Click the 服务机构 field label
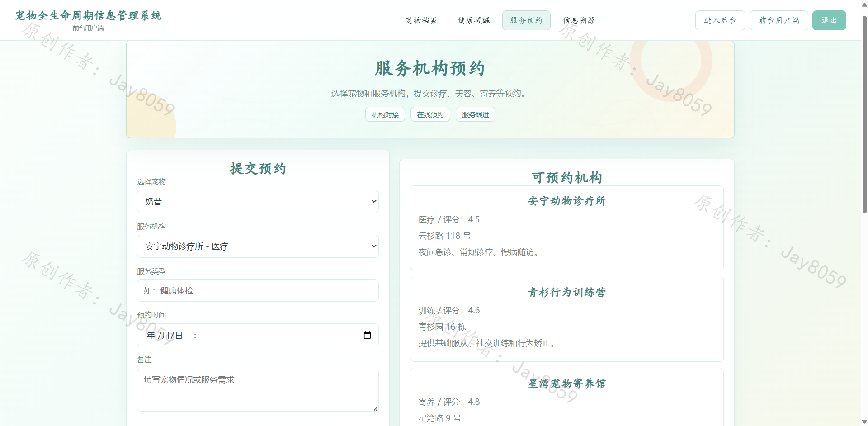 [x=151, y=226]
